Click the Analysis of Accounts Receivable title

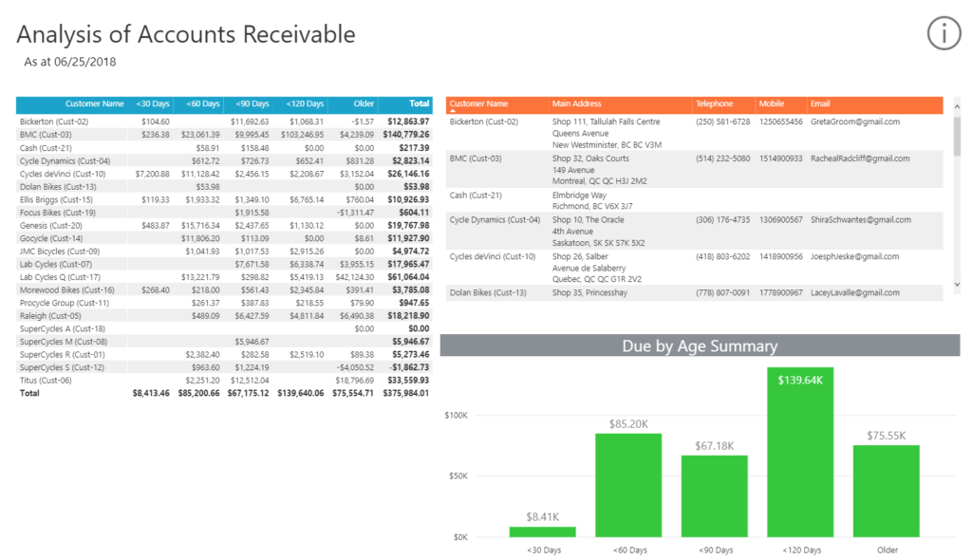tap(185, 34)
